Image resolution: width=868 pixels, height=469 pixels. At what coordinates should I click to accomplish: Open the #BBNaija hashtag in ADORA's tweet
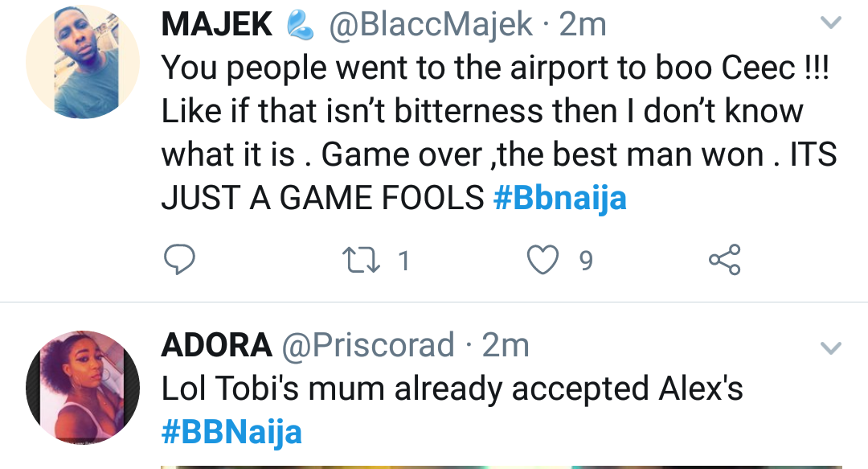pos(231,432)
